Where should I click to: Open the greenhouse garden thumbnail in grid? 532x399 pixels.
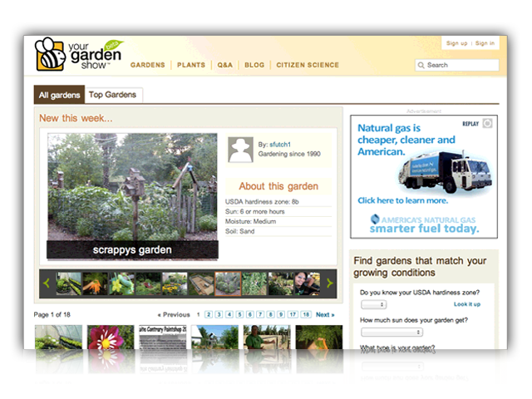tap(58, 337)
